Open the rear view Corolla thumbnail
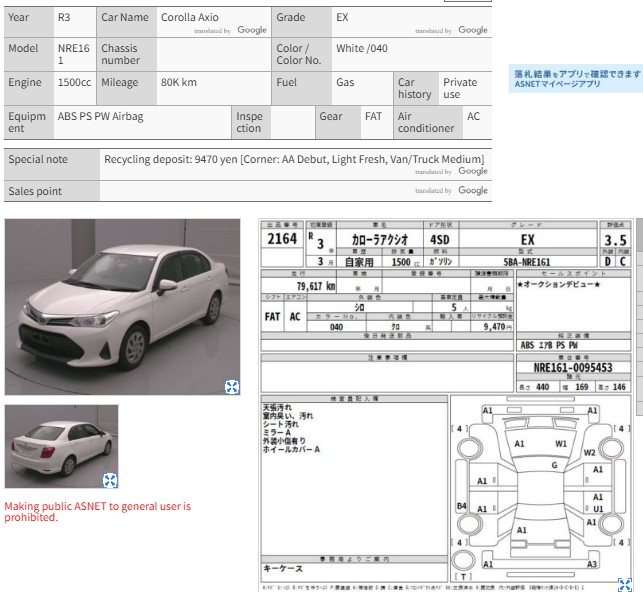This screenshot has height=592, width=643. click(x=62, y=446)
